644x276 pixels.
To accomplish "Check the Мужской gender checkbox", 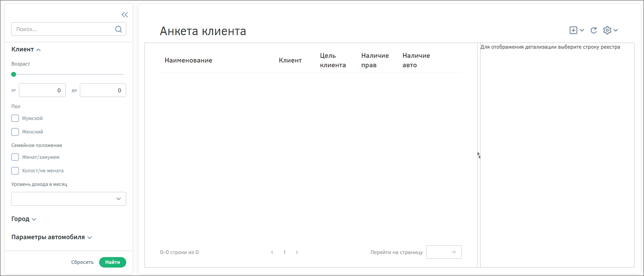I will pyautogui.click(x=15, y=118).
